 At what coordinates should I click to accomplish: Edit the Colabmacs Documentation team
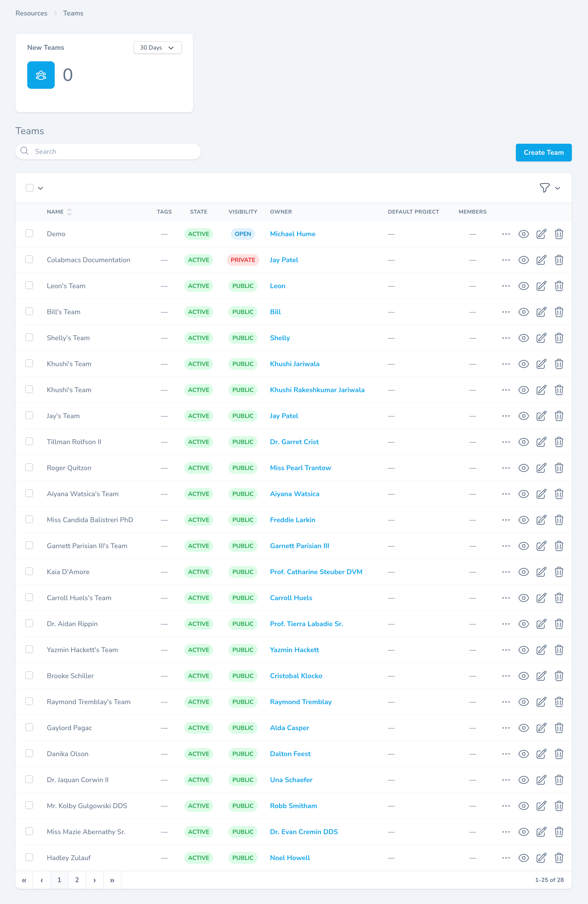pos(541,260)
